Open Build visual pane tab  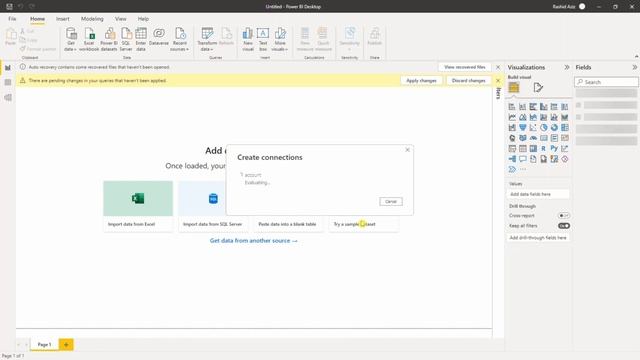pos(514,87)
